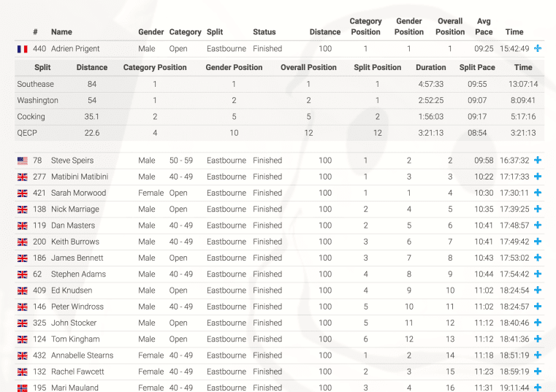The image size is (556, 392).
Task: Click UK flag beside Annabelle Stearns
Action: [x=23, y=356]
